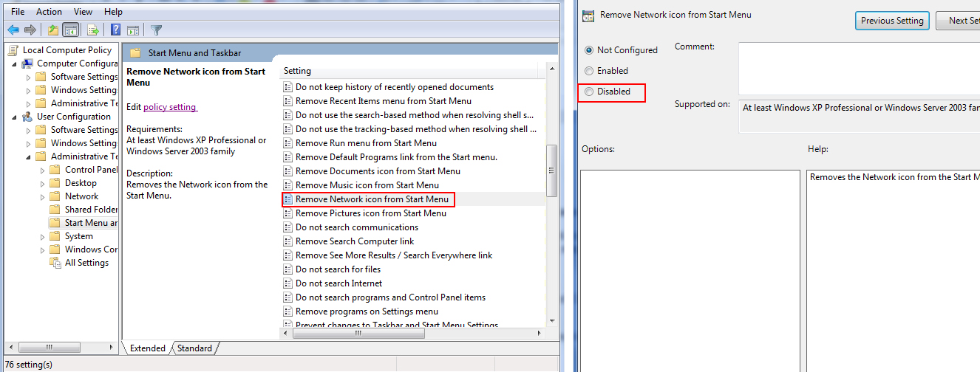This screenshot has height=372, width=980.
Task: Toggle the Show/Hide Action Pane toolbar icon
Action: pos(133,30)
